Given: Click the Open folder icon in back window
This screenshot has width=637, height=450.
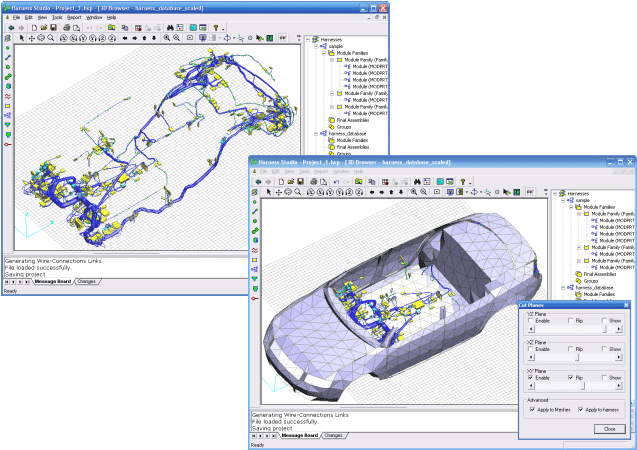Looking at the screenshot, I should 43,28.
